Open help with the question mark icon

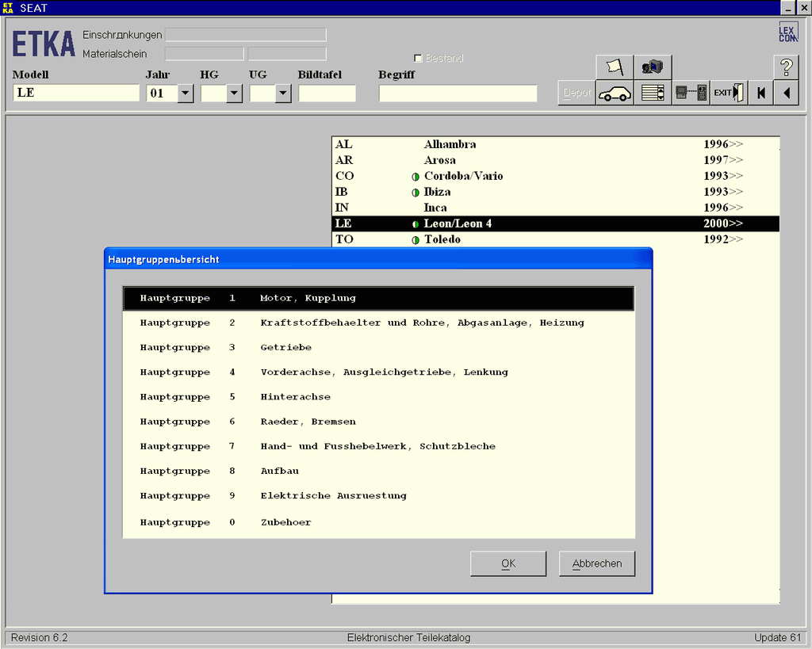click(x=787, y=67)
